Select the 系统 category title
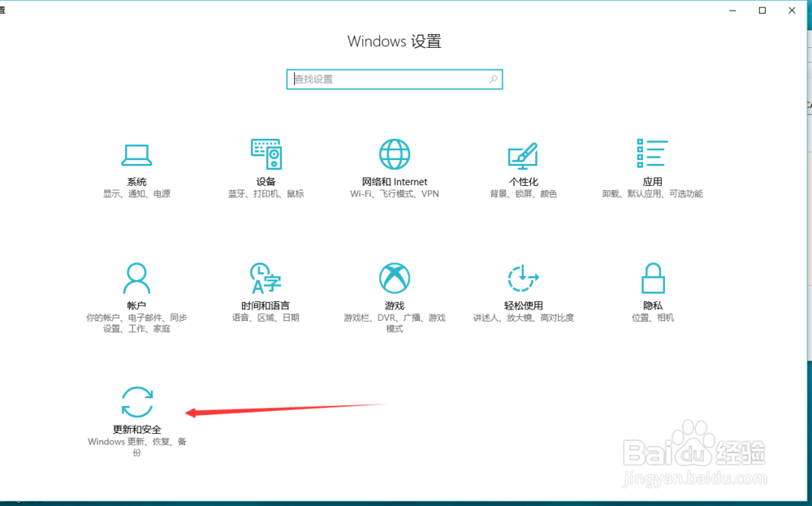The height and width of the screenshot is (506, 812). (136, 182)
